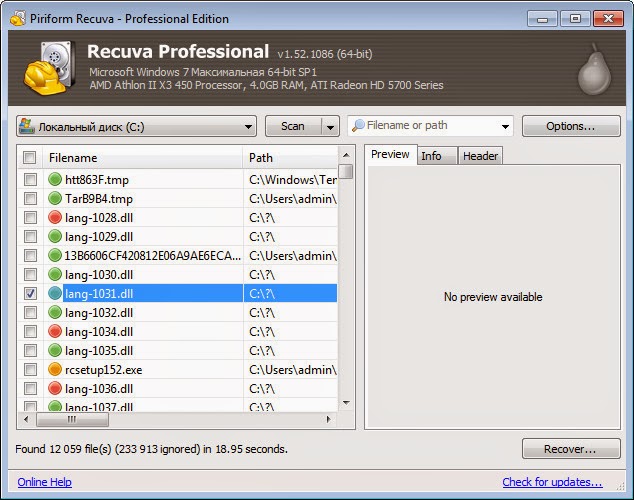Click the red status dot for lang-1036.dll
Image resolution: width=634 pixels, height=500 pixels.
55,388
